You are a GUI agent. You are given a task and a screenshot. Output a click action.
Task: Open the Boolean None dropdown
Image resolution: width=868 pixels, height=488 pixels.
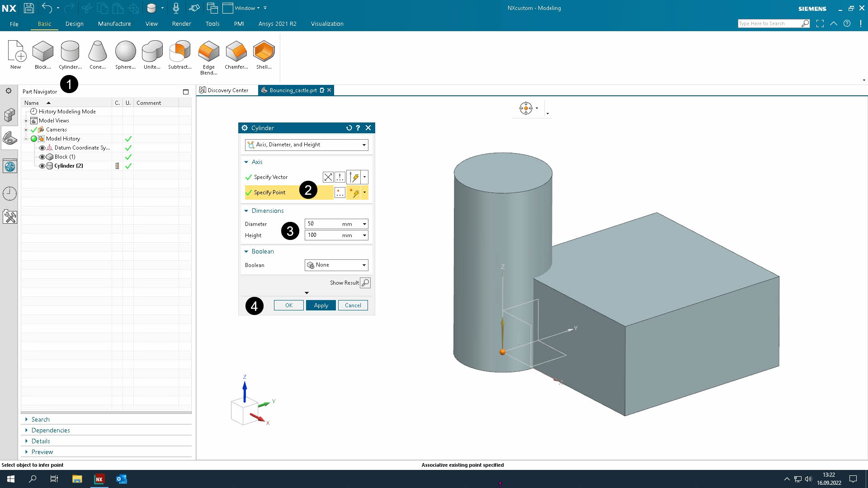coord(336,265)
